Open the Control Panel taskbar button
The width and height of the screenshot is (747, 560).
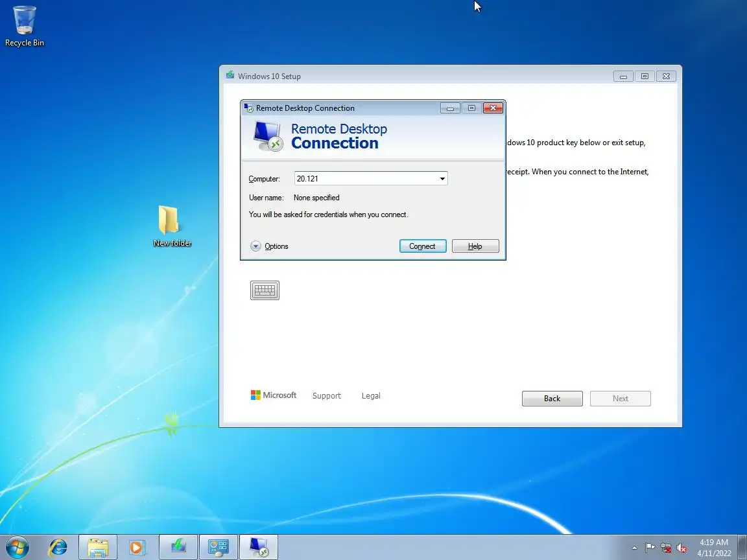(x=218, y=547)
